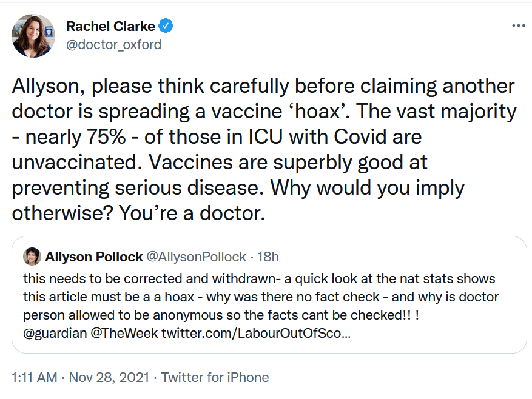Visit the @doctor_oxford handle
This screenshot has width=532, height=399.
113,45
